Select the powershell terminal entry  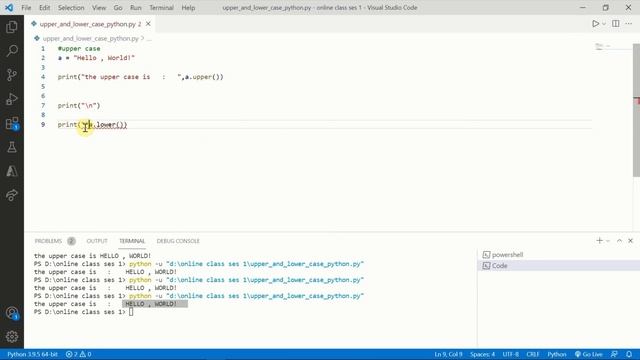point(558,255)
